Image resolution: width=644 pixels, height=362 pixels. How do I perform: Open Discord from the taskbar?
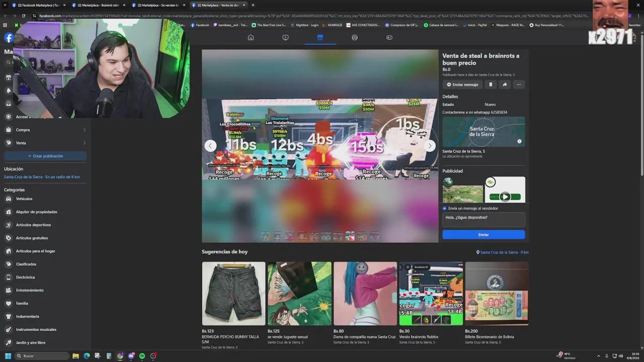[131, 356]
